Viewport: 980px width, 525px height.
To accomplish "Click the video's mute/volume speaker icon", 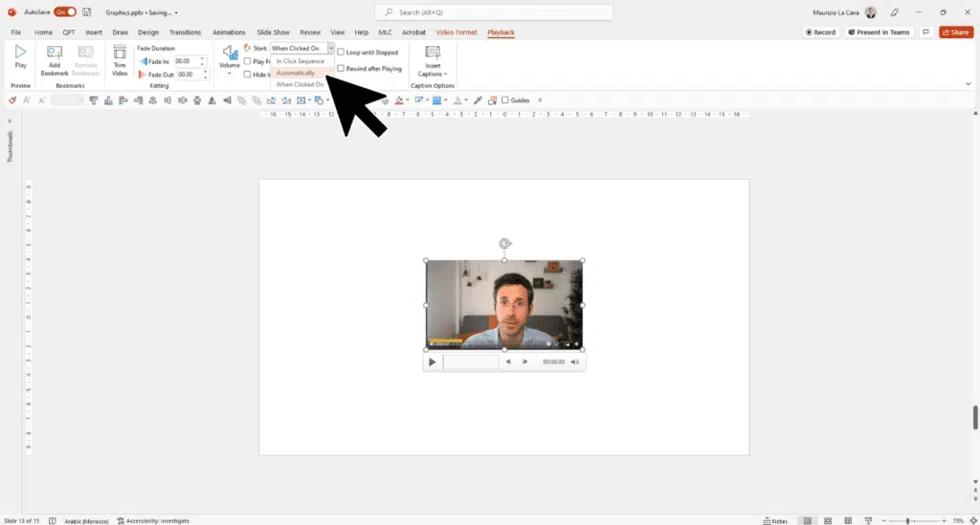I will tap(574, 362).
